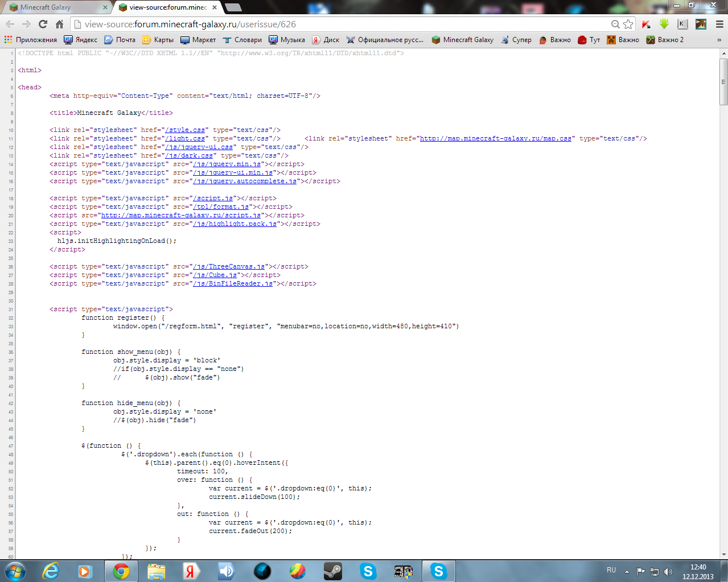
Task: Follow the /light.css link
Action: click(x=185, y=139)
